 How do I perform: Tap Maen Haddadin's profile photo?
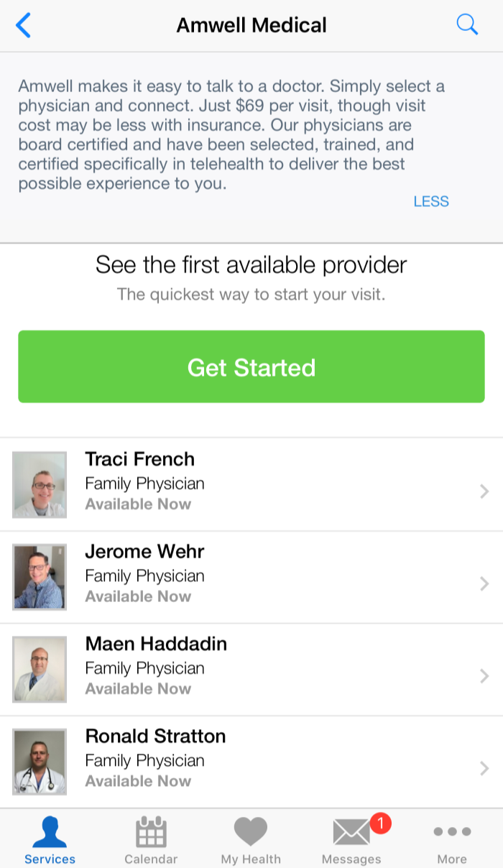coord(40,669)
